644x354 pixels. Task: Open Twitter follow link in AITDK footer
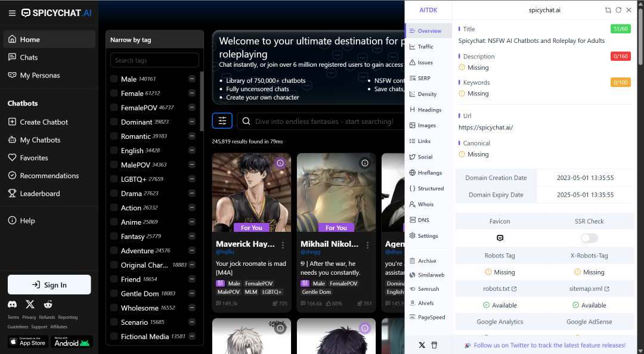tap(545, 346)
